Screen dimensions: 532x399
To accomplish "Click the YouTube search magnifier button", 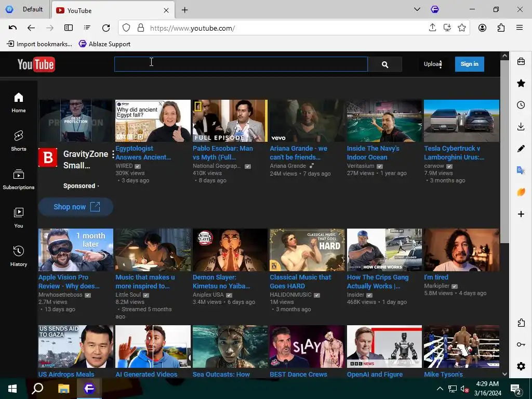I will (385, 64).
